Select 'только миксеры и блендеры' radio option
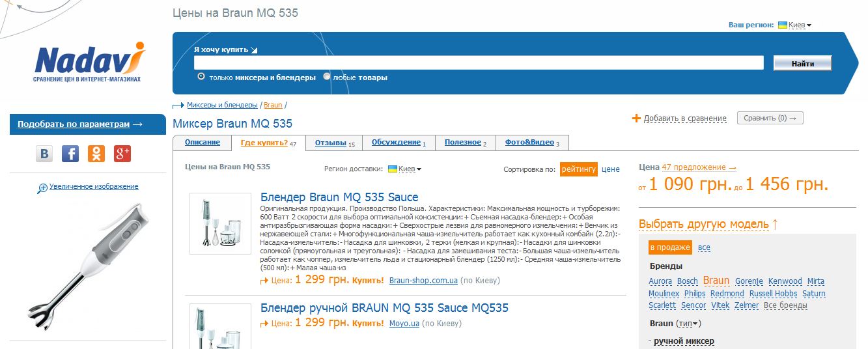This screenshot has height=349, width=868. click(201, 77)
